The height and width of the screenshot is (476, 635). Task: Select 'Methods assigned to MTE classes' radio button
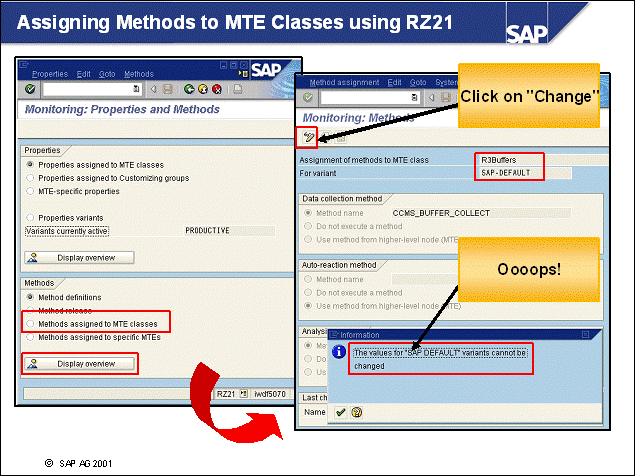pos(29,324)
